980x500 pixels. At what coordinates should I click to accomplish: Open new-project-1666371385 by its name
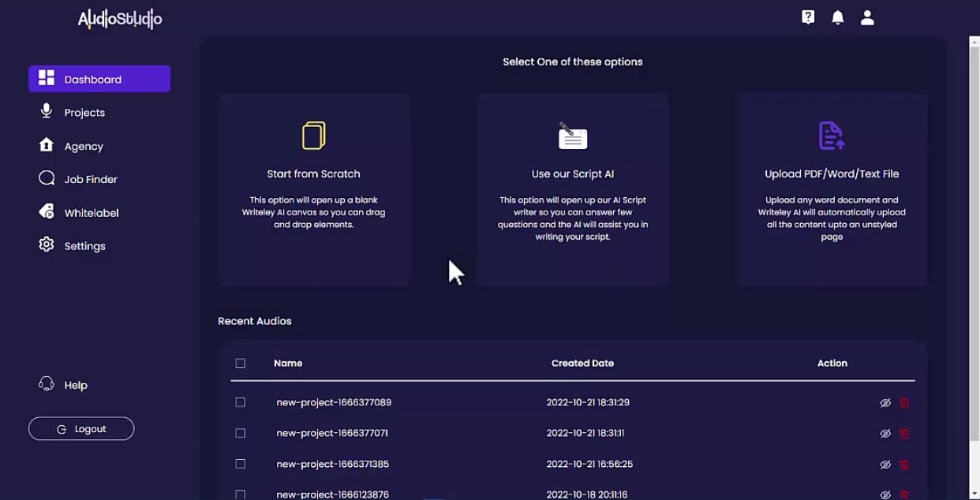click(x=332, y=465)
